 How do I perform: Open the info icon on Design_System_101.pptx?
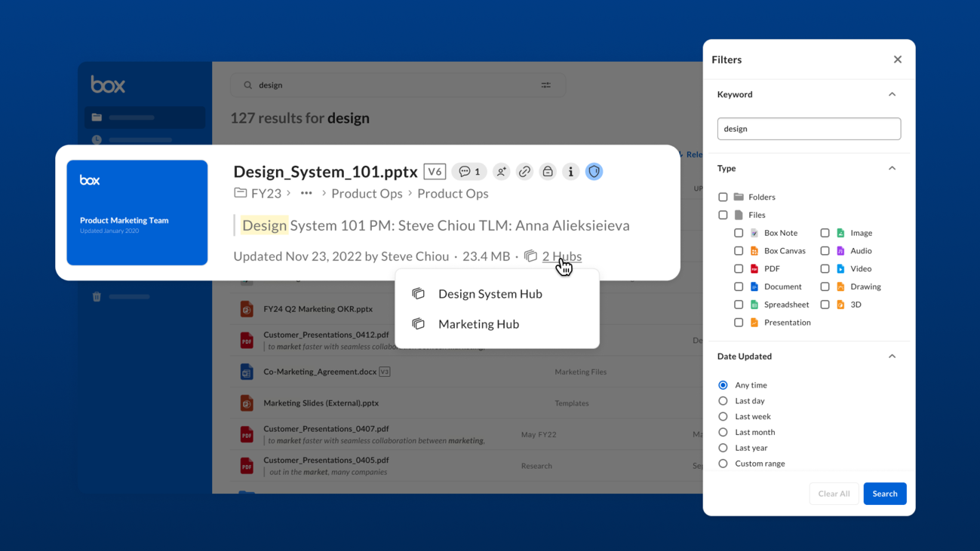571,172
